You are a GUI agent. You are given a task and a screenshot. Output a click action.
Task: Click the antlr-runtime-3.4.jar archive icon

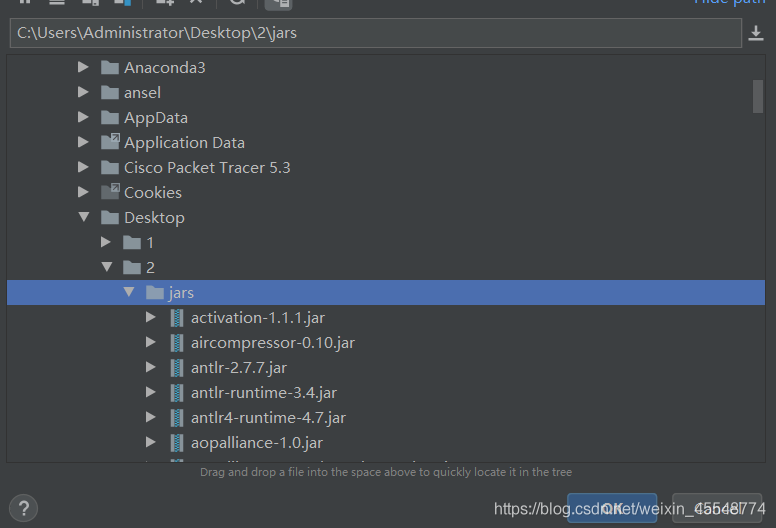click(177, 393)
